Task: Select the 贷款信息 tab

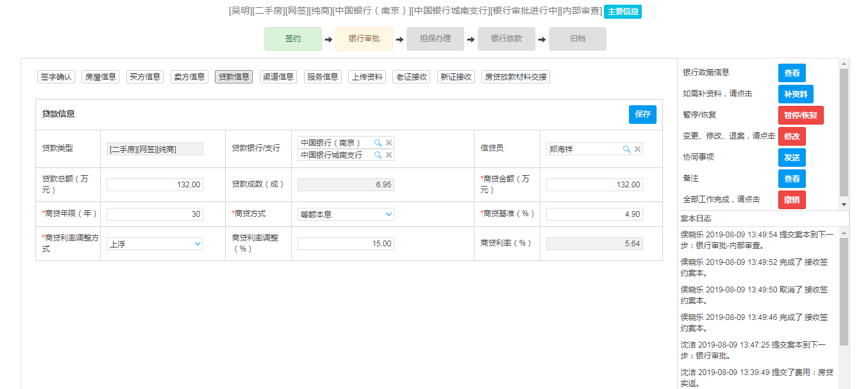Action: pos(234,77)
